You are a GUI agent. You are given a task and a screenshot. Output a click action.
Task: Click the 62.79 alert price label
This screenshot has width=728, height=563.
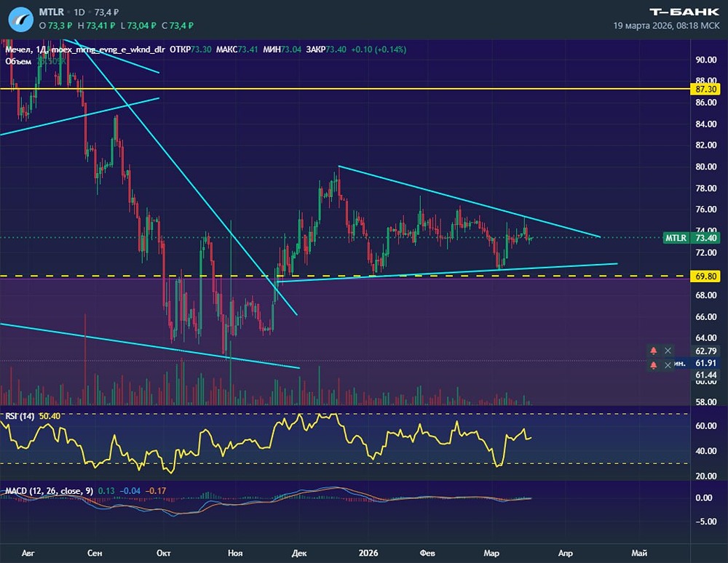(x=705, y=351)
